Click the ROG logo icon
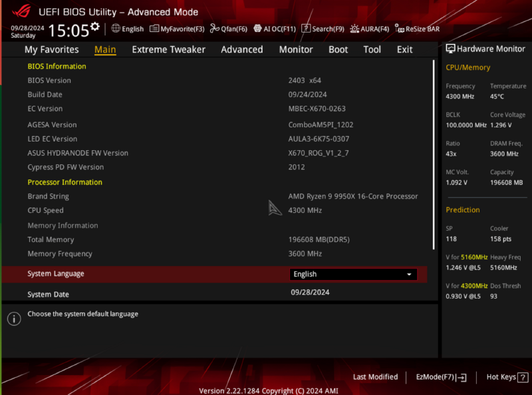532x395 pixels. 21,11
